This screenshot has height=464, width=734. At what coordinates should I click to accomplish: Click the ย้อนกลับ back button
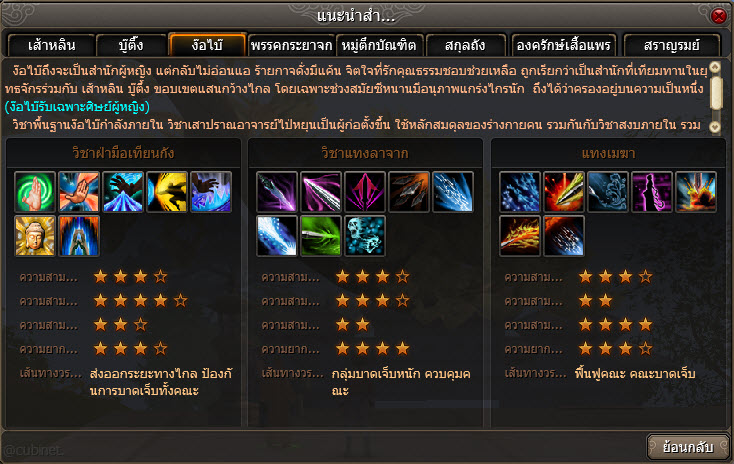tap(688, 447)
